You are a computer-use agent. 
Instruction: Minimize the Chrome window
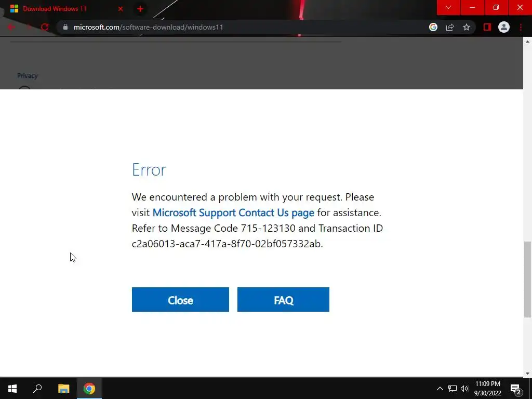(472, 7)
